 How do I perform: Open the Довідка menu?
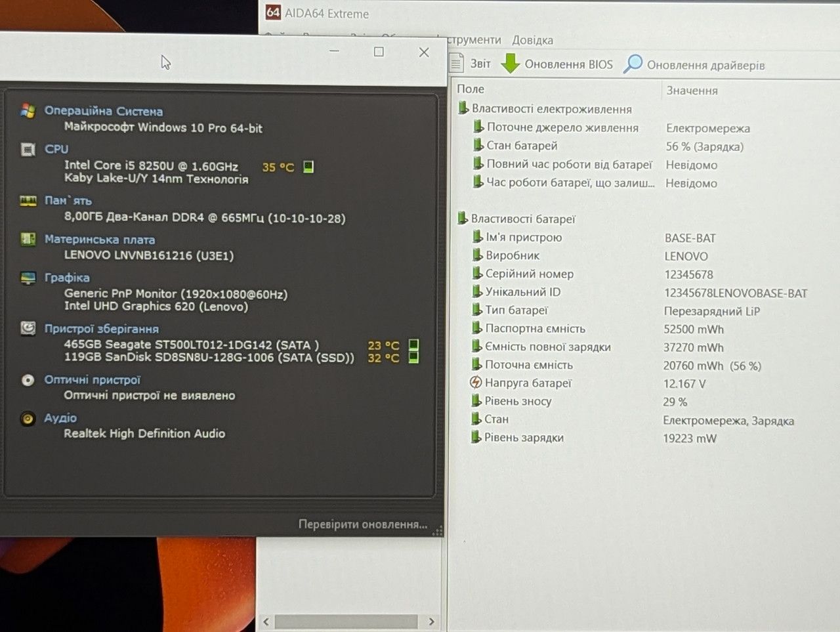pyautogui.click(x=532, y=40)
